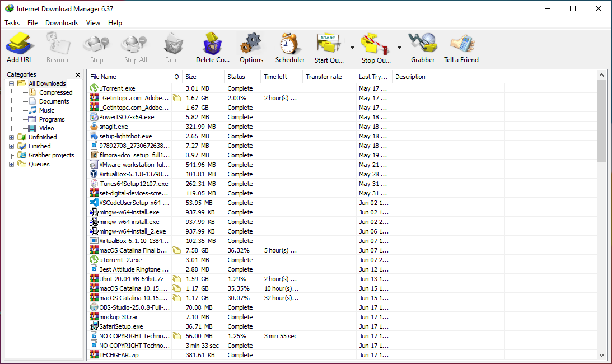The width and height of the screenshot is (612, 364).
Task: Expand the Queues tree node
Action: coord(12,164)
